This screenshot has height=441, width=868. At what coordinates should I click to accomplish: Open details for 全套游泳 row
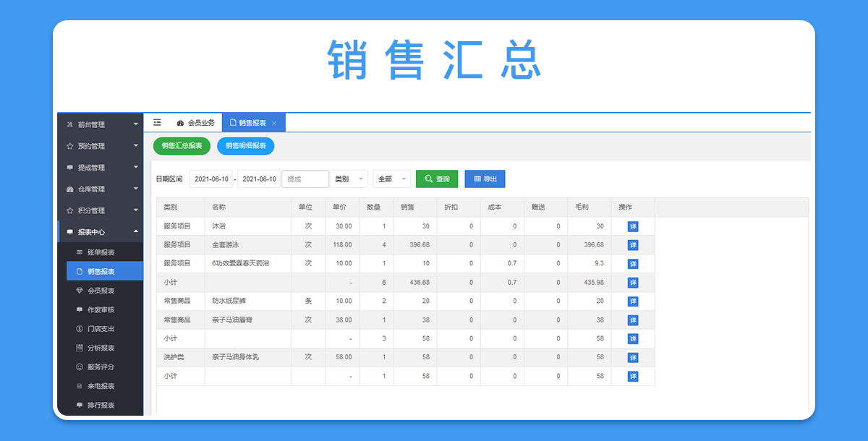tap(633, 245)
